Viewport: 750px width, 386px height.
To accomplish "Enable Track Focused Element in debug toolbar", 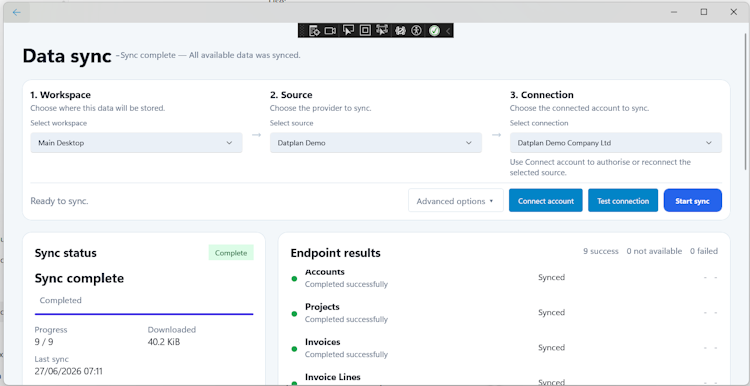I will coord(382,31).
